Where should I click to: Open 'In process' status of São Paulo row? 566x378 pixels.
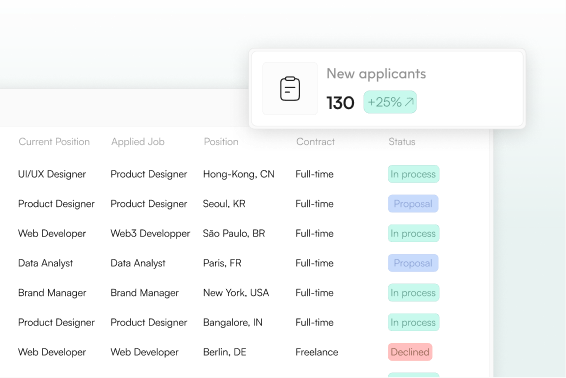point(413,233)
